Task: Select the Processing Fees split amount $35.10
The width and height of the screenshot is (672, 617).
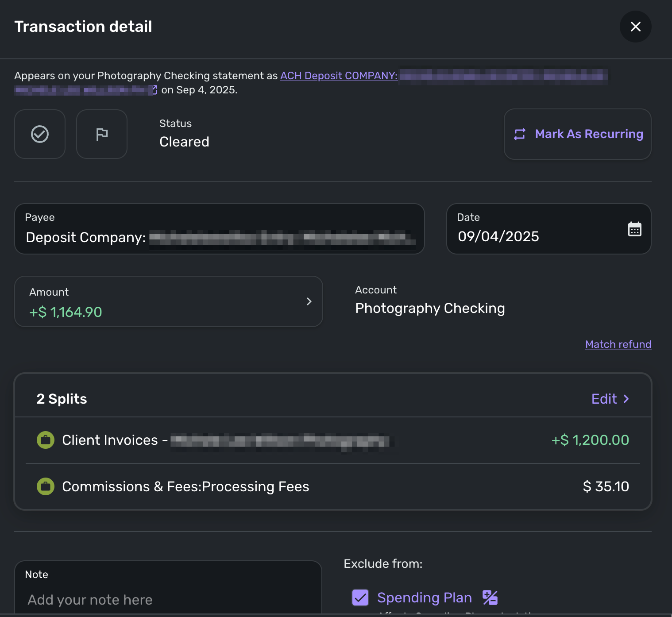Action: click(x=606, y=486)
